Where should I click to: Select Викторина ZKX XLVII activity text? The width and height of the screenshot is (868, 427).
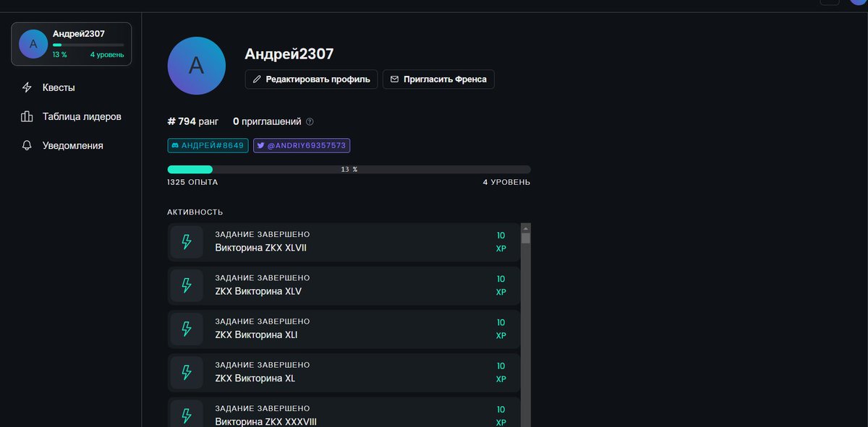pyautogui.click(x=261, y=248)
